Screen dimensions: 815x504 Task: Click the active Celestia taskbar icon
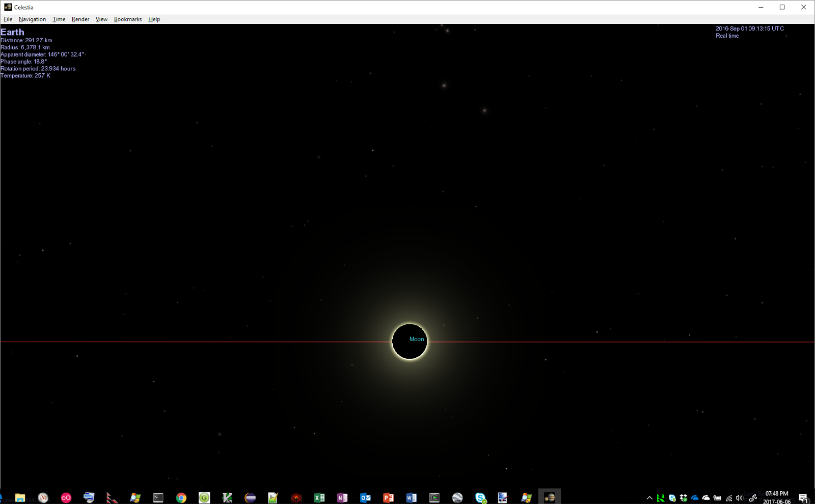tap(549, 497)
